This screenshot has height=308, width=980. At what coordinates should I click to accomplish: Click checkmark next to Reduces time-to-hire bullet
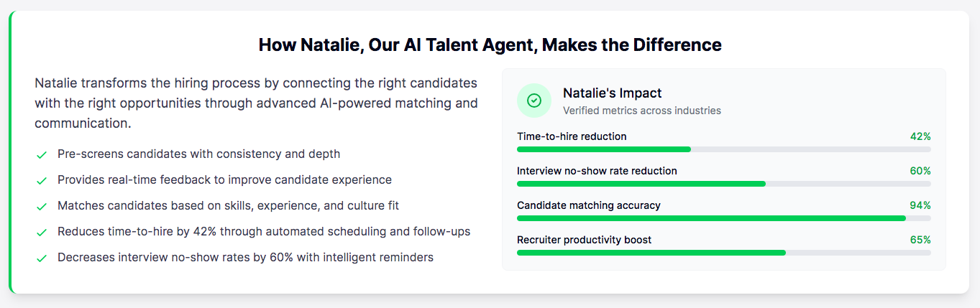click(42, 232)
